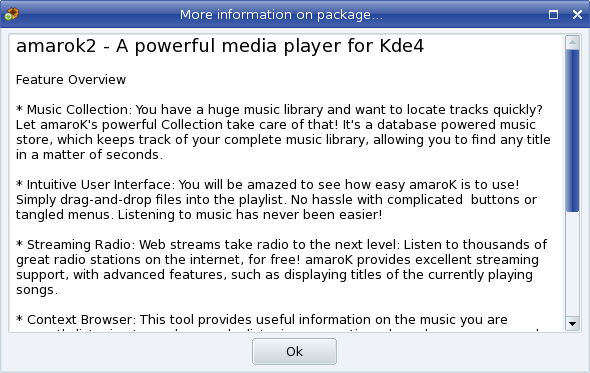Click the title text More information on package
Viewport: 590px width, 373px height.
click(281, 15)
